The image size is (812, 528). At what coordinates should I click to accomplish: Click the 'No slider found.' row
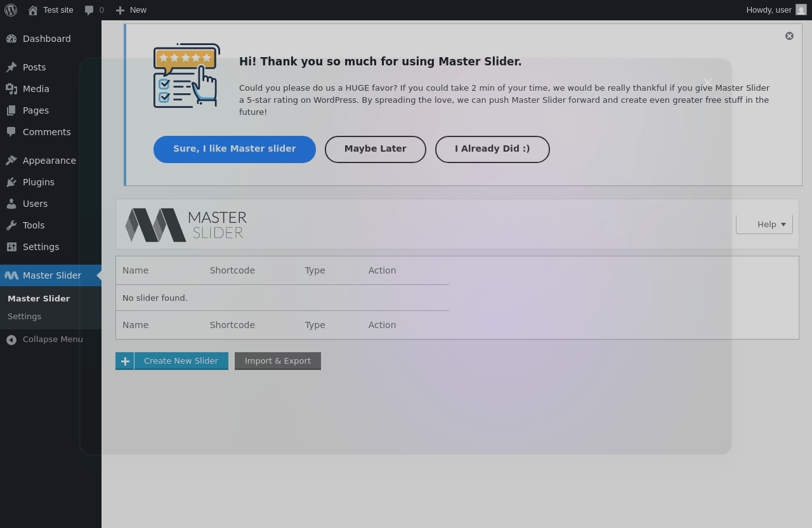click(x=282, y=298)
